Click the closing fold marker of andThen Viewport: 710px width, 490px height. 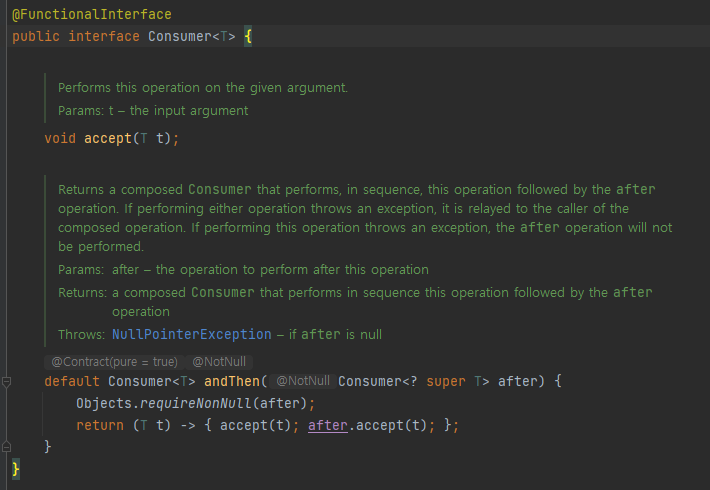(6, 447)
